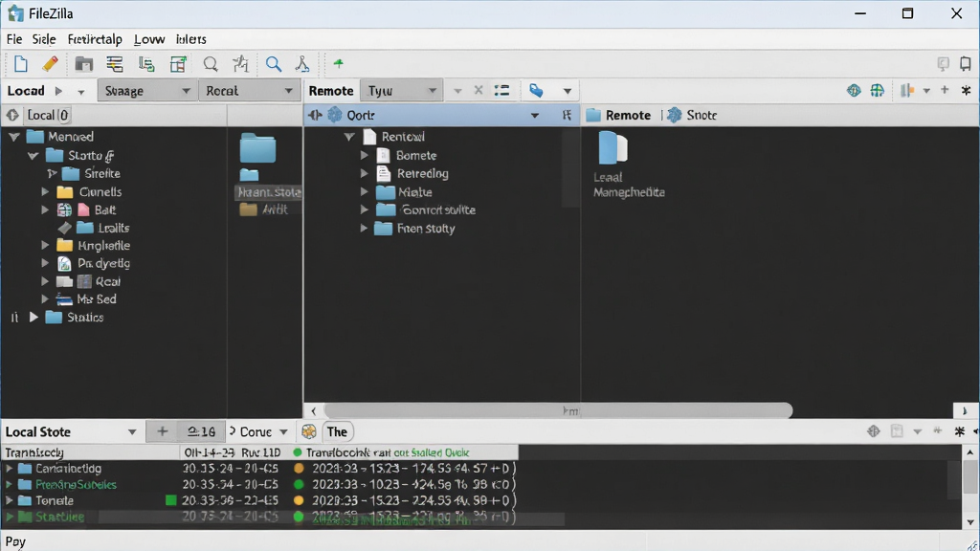The height and width of the screenshot is (551, 980).
Task: Click the grid table toolbar icon
Action: pyautogui.click(x=178, y=64)
